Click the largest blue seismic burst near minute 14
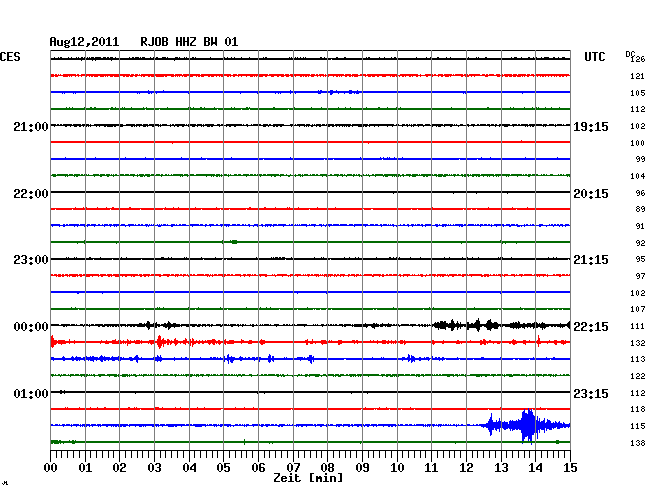The image size is (650, 494). [528, 426]
